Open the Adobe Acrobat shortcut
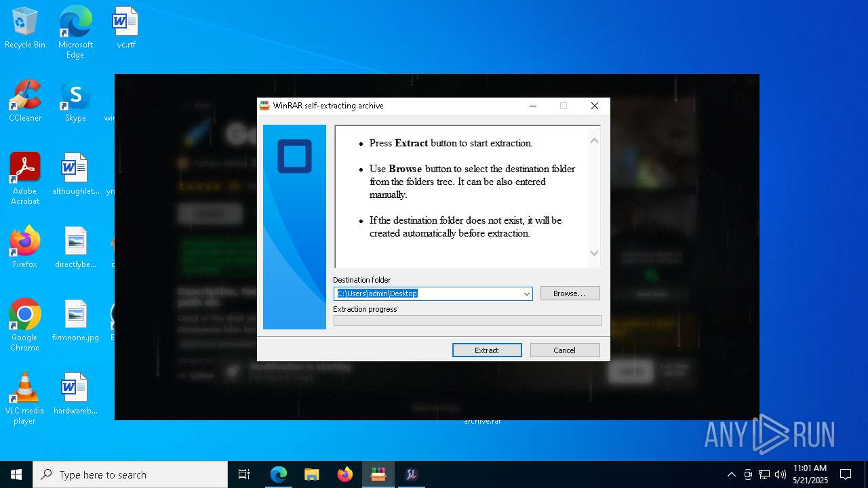Viewport: 868px width, 488px height. [x=25, y=179]
